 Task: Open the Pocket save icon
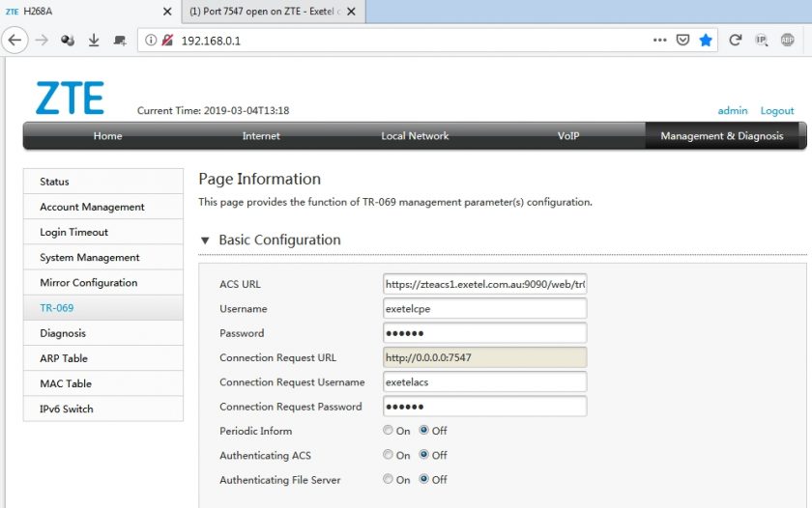[682, 41]
